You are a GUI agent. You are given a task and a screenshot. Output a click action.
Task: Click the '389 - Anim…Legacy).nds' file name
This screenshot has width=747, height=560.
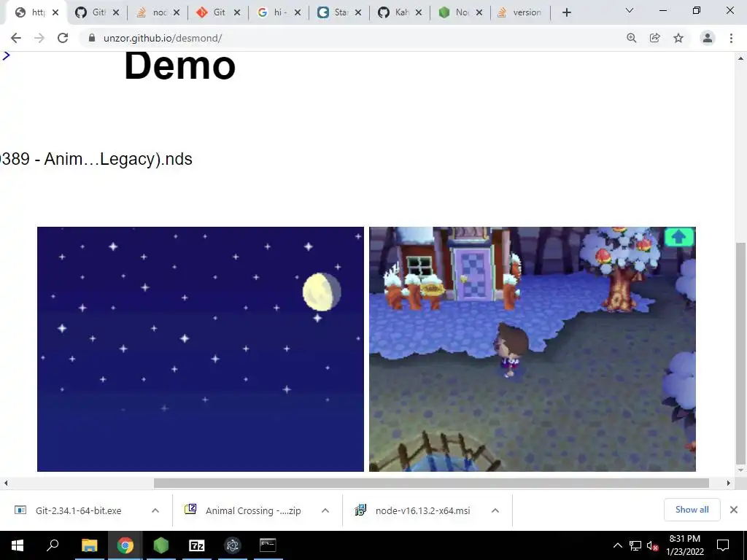96,159
